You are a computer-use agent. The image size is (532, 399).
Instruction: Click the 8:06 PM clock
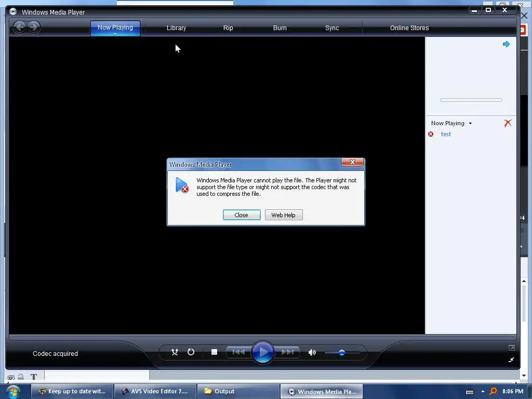click(x=513, y=391)
